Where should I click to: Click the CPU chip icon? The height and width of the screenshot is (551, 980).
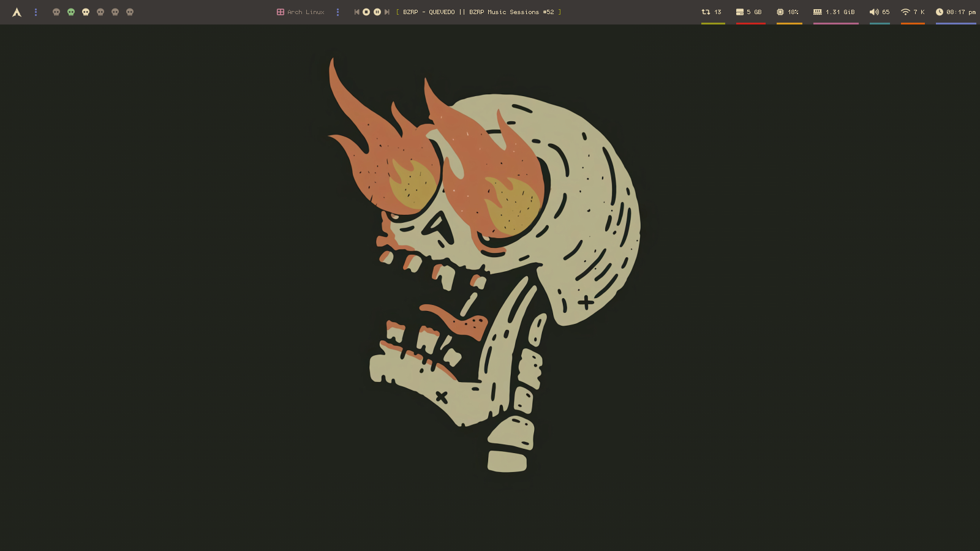point(780,12)
